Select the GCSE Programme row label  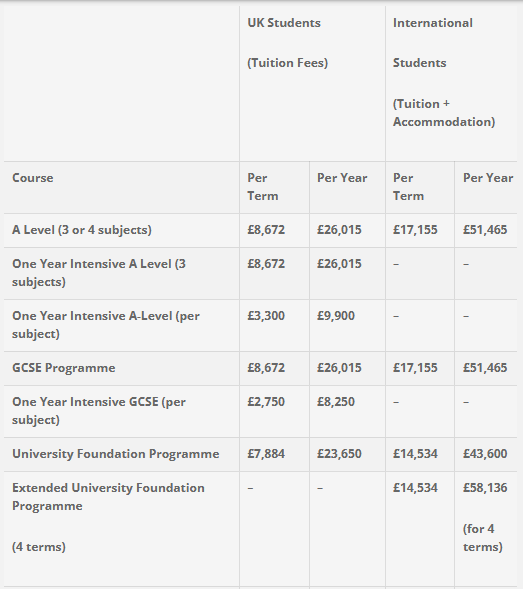click(63, 368)
